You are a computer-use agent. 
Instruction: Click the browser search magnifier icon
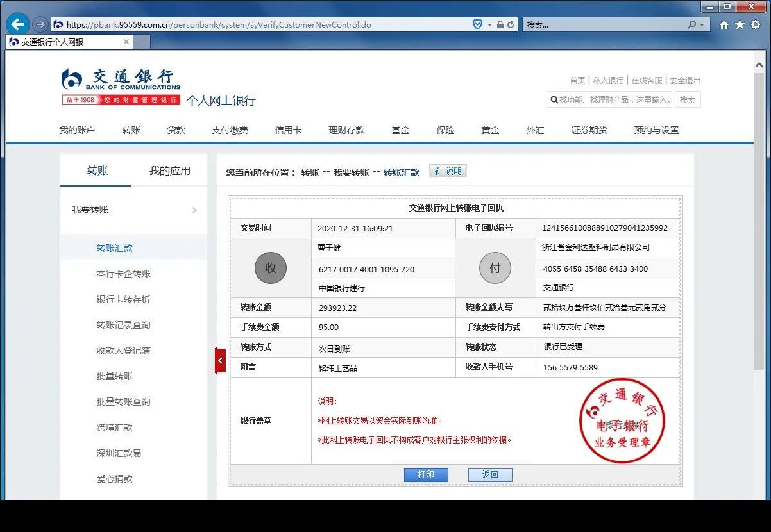(692, 24)
